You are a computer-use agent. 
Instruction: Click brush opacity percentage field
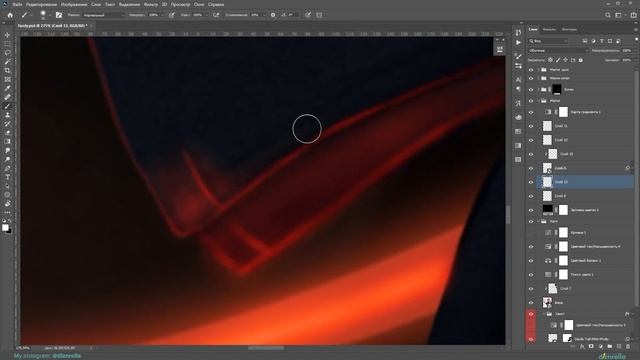click(153, 15)
